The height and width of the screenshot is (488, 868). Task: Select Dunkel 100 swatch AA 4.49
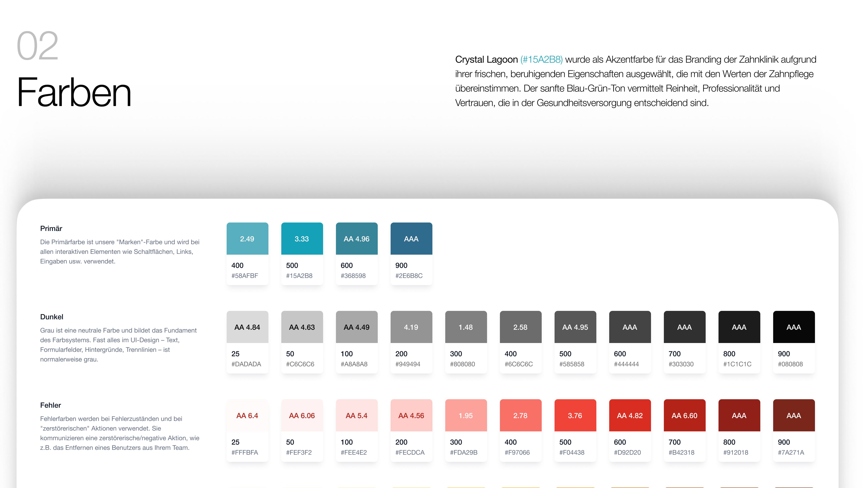[356, 327]
